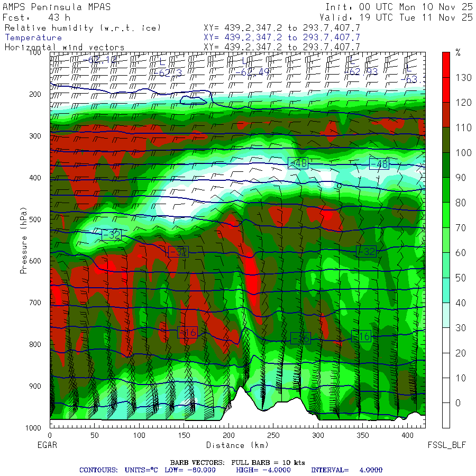Click the 900 hPa pressure tick label

click(35, 386)
